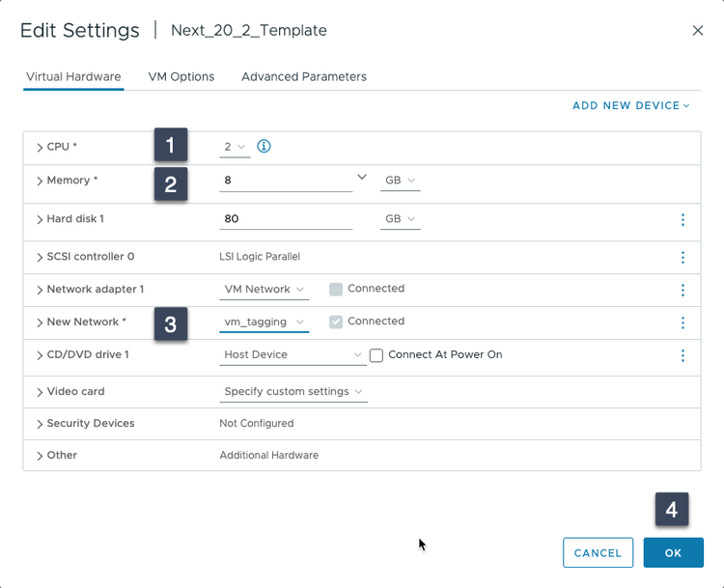This screenshot has height=588, width=724.
Task: Toggle Network adapter 1 Connected checkbox
Action: 336,289
